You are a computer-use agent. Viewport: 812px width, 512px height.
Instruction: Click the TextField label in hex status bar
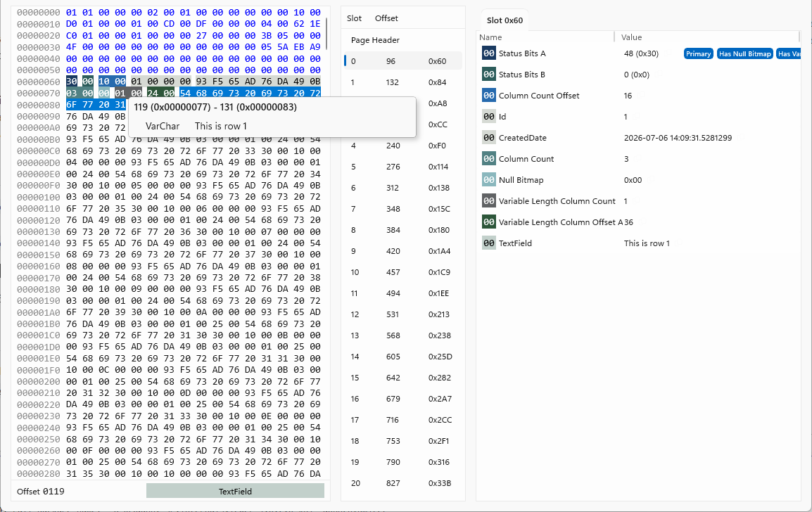point(235,492)
